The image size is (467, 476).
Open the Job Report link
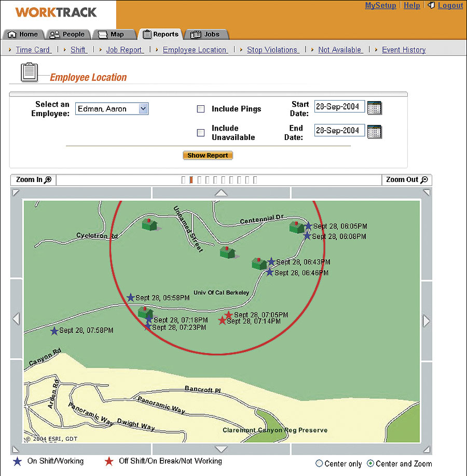125,49
